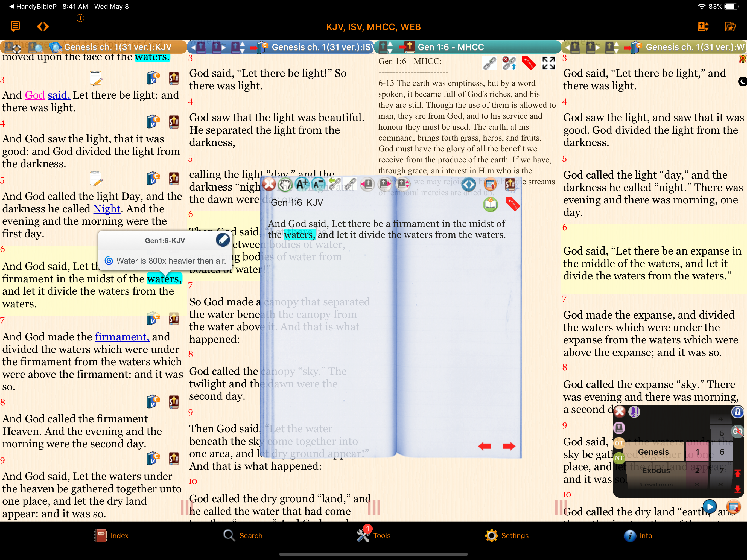Go to previous Bible book icon in popup
This screenshot has width=747, height=560.
pos(367,184)
